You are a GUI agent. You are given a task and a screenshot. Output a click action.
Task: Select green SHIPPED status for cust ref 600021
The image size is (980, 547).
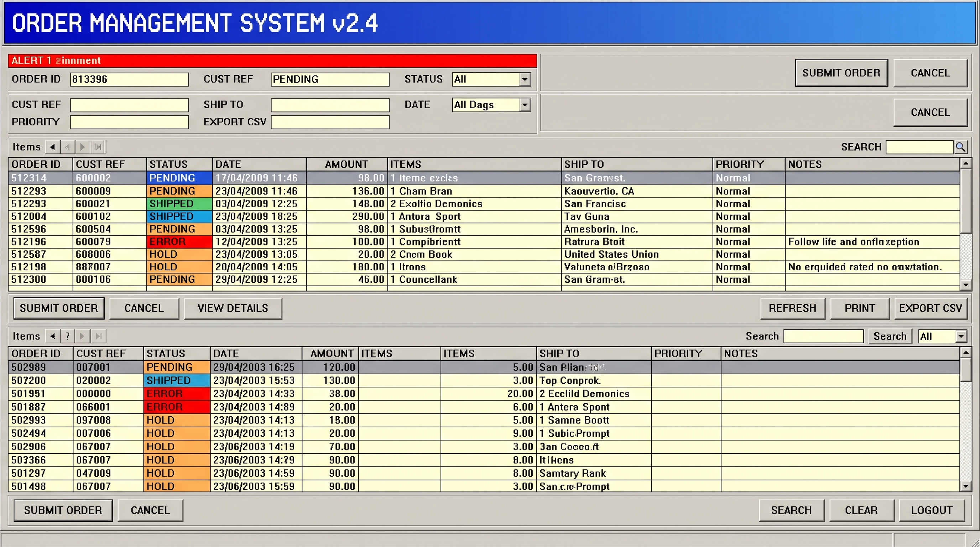click(179, 204)
